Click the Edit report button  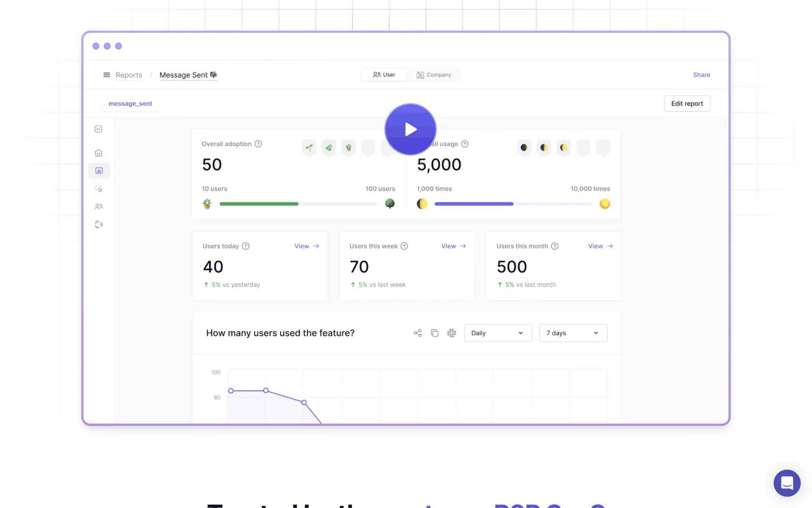(687, 103)
